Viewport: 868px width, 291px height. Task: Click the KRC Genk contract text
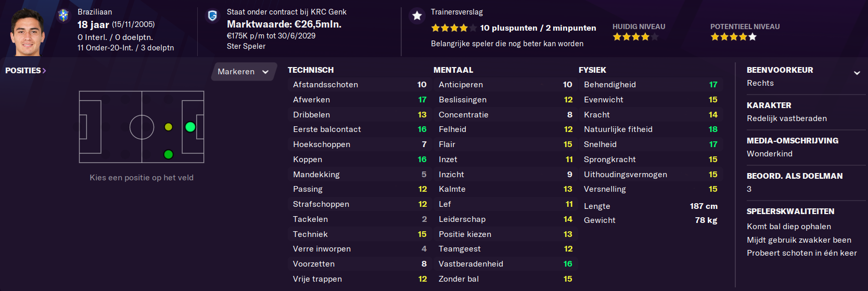coord(286,12)
